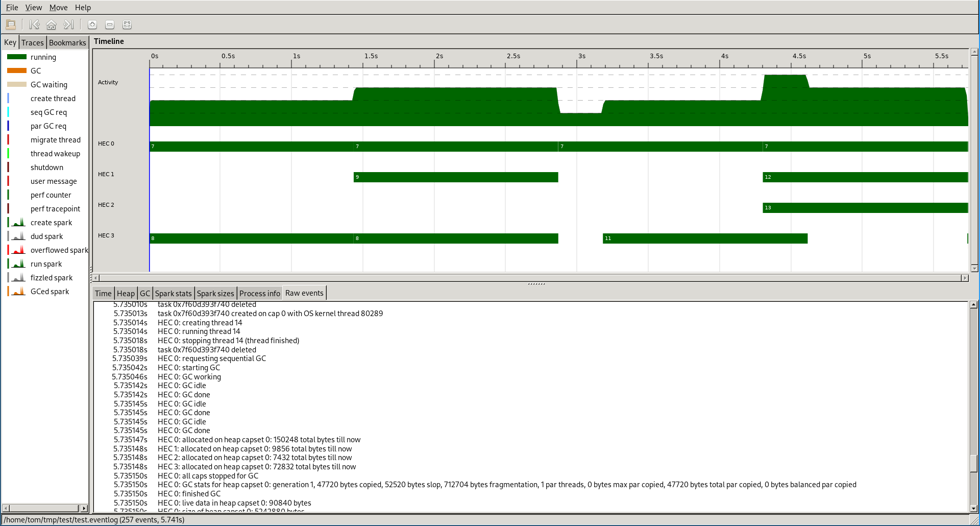Zoom out of the timeline
The image size is (980, 526).
click(110, 25)
